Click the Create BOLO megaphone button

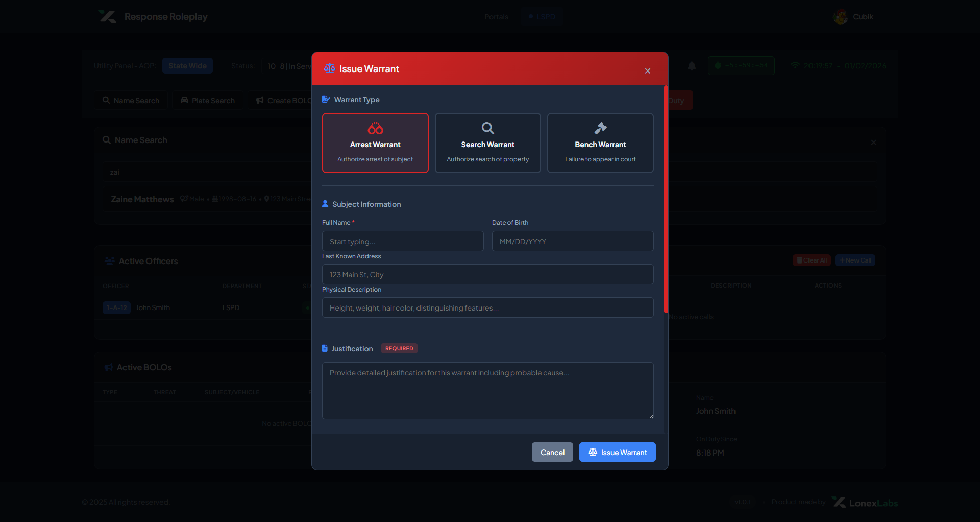pyautogui.click(x=282, y=101)
